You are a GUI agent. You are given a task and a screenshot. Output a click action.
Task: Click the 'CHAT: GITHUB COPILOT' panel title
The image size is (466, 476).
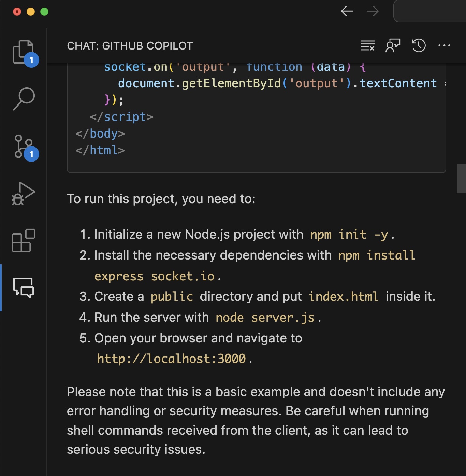point(130,46)
